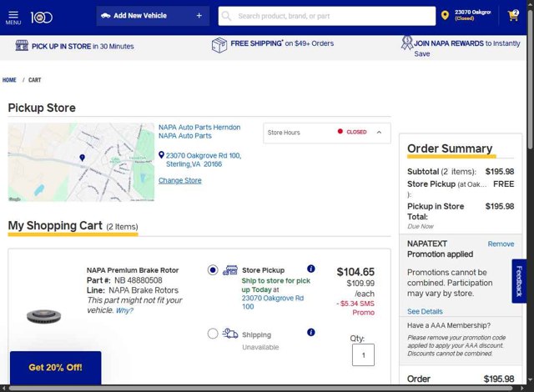Click into the product search field

coord(327,16)
